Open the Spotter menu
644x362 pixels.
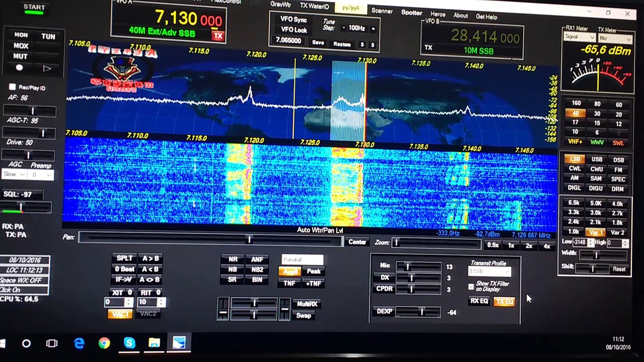(412, 13)
